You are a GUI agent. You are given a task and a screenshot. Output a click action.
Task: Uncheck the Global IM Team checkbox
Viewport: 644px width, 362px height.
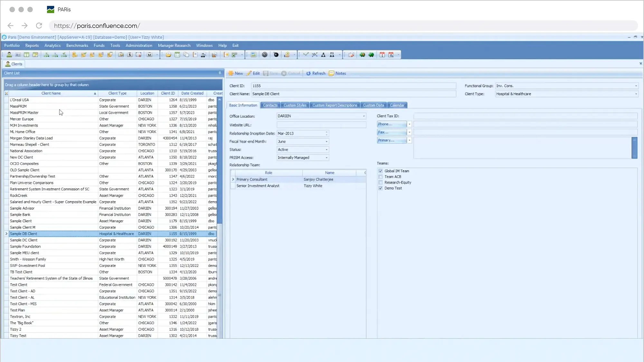[381, 171]
